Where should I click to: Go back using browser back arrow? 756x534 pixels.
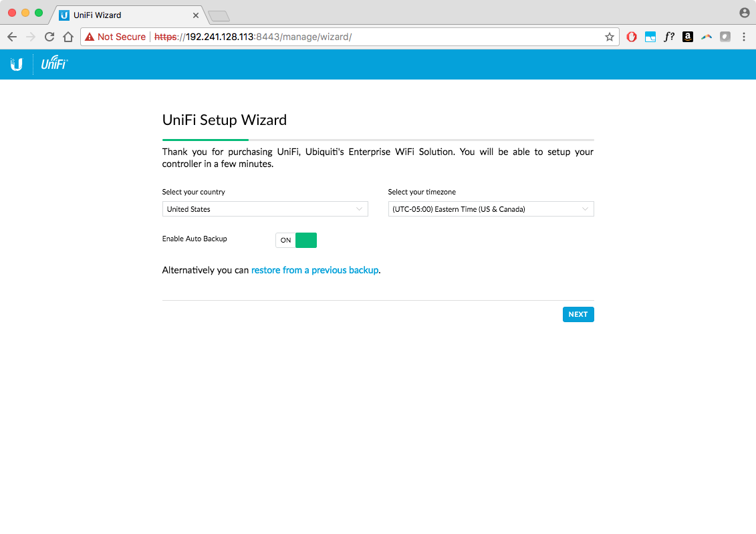(x=12, y=37)
